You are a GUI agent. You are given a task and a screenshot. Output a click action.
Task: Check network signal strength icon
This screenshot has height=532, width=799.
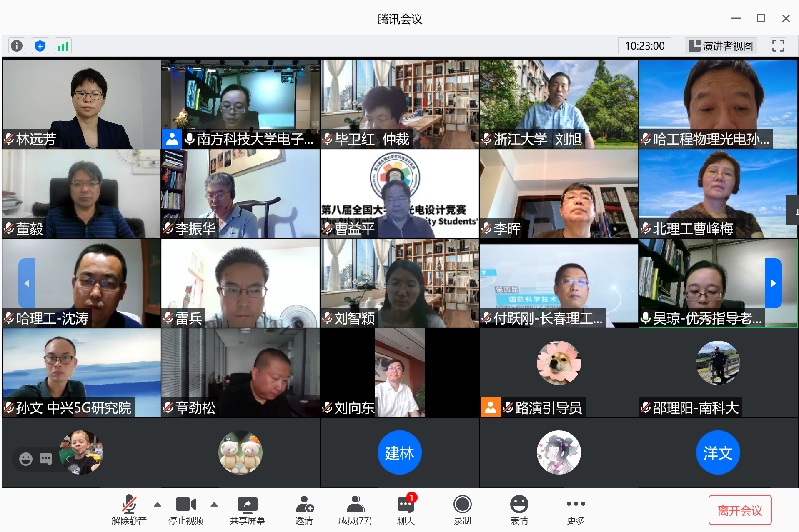tap(63, 46)
